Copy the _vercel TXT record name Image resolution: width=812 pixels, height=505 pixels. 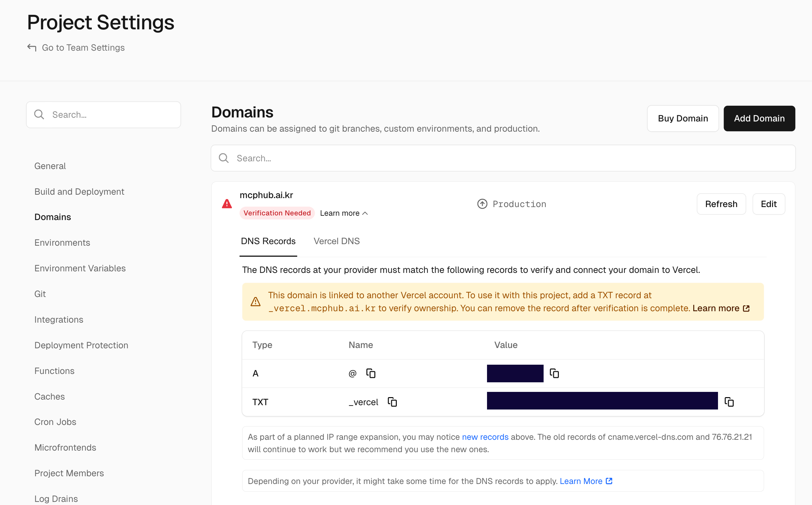click(x=392, y=402)
